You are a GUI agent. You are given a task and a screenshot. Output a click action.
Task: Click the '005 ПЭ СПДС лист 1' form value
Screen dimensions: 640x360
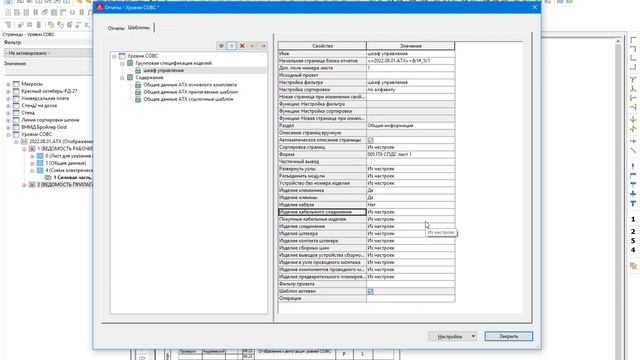point(411,154)
